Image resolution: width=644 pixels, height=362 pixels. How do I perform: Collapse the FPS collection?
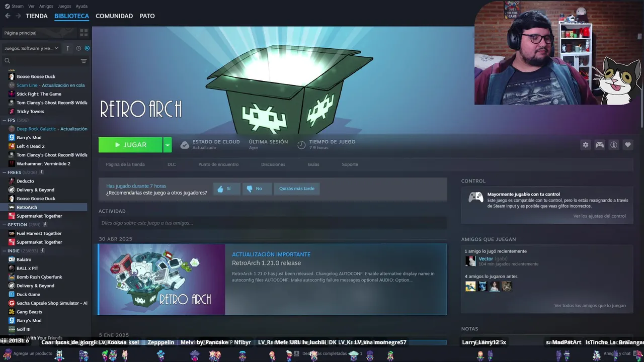coord(4,120)
